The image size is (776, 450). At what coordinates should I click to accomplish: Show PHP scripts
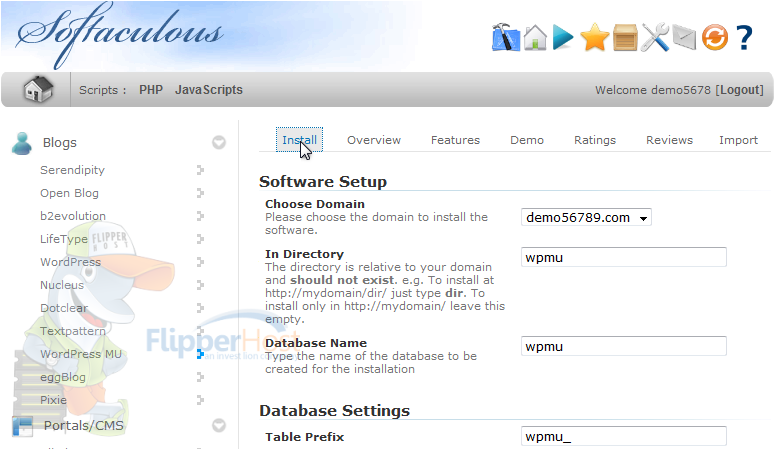(151, 90)
